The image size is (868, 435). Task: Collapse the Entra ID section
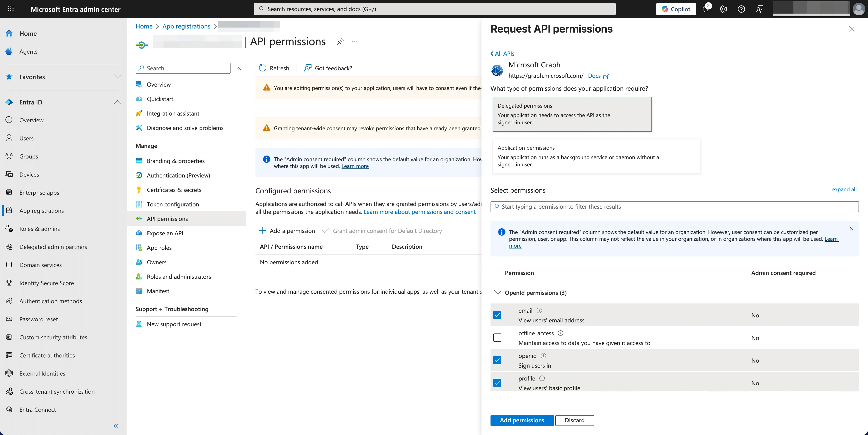(x=117, y=102)
